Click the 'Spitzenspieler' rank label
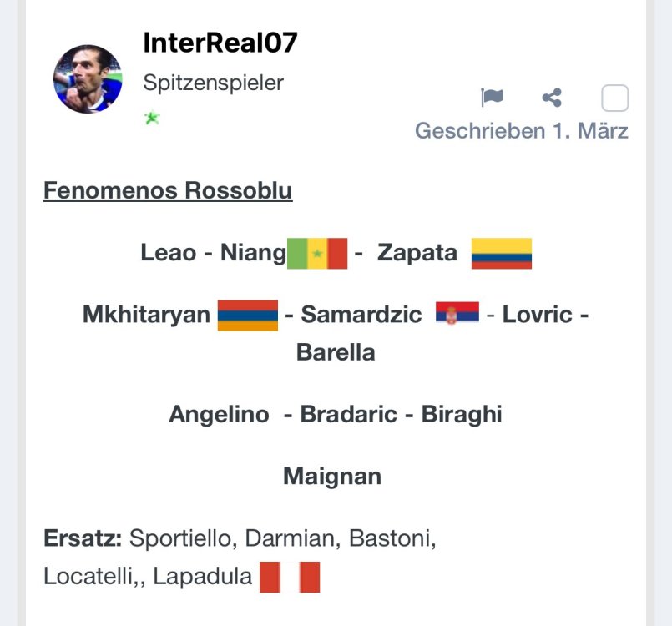The image size is (672, 626). click(214, 83)
